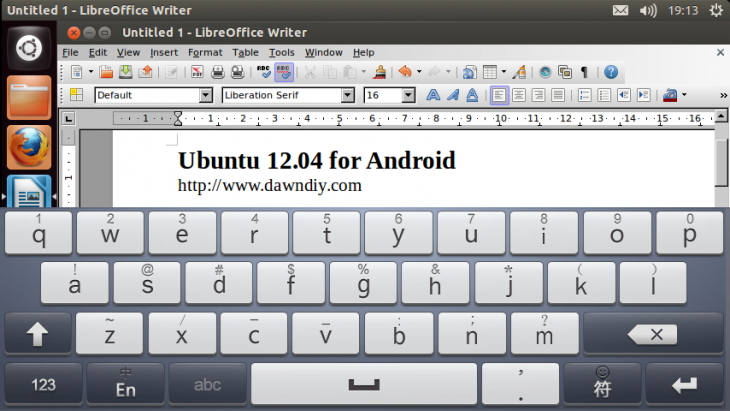Open Styles and Formatting icon
730x411 pixels.
tap(76, 95)
